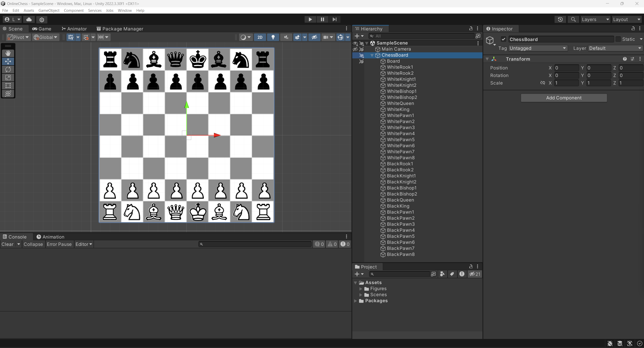Toggle console Collapse button
This screenshot has width=644, height=348.
tap(33, 244)
